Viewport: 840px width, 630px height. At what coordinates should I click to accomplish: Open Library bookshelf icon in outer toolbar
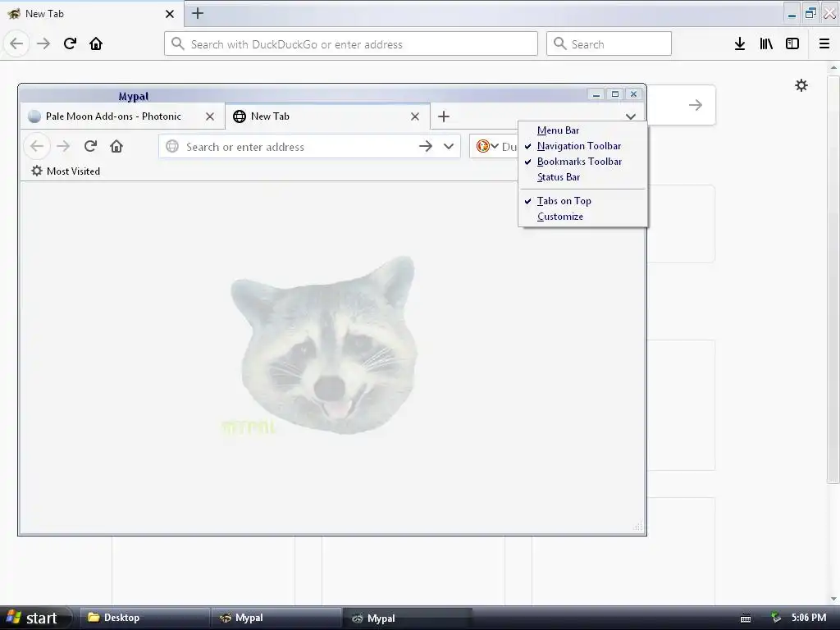(766, 43)
